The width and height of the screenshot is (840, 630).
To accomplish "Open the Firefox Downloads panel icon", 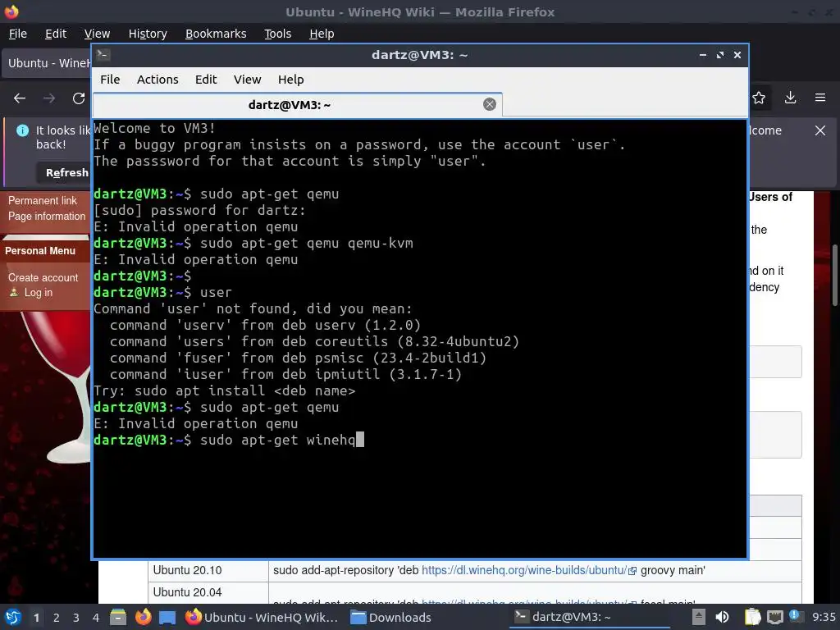I will click(790, 98).
